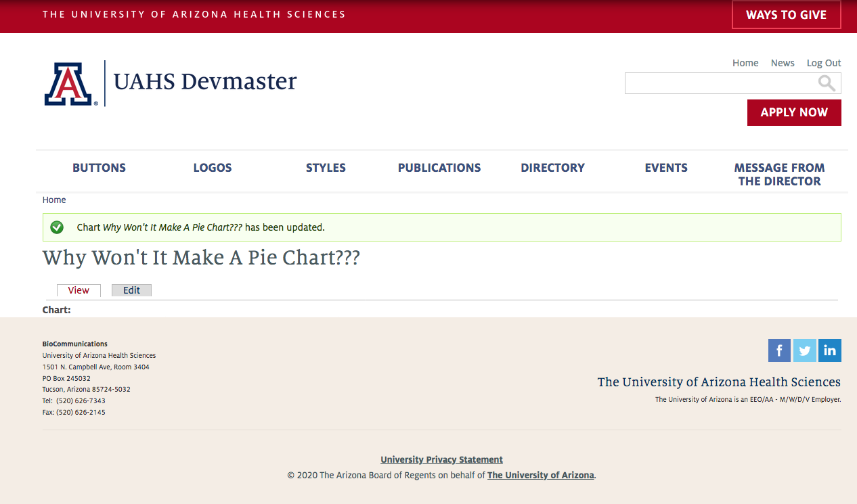Viewport: 857px width, 504px height.
Task: Click the Ways to Give button
Action: 786,15
